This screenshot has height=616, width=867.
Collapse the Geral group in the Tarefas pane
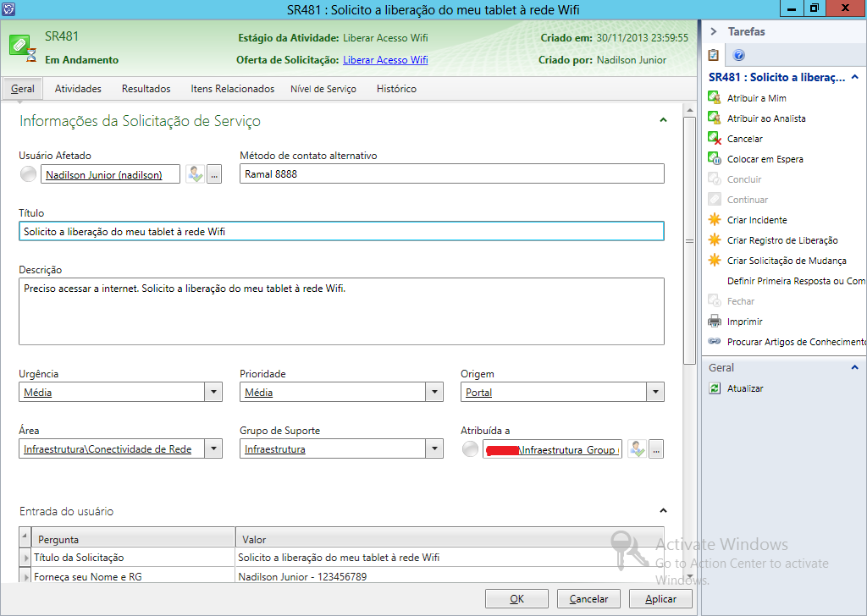click(x=855, y=367)
